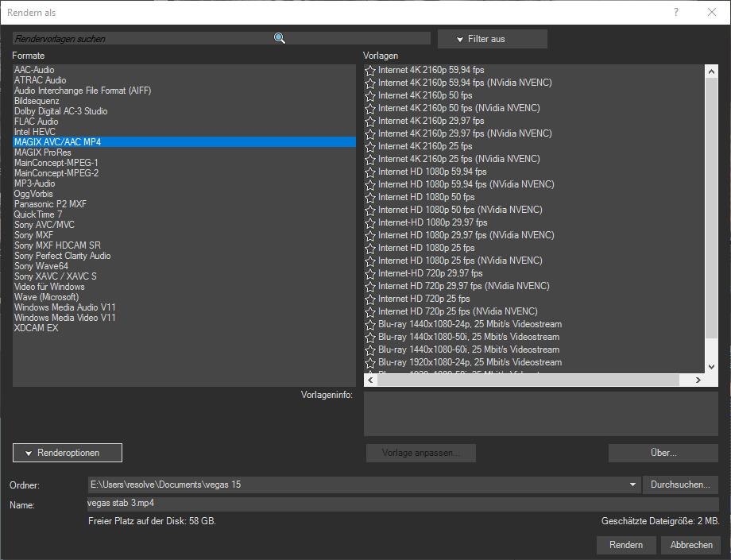Star the Internet-HD 720p 29,97 fps template
This screenshot has height=560, width=731.
coord(370,273)
